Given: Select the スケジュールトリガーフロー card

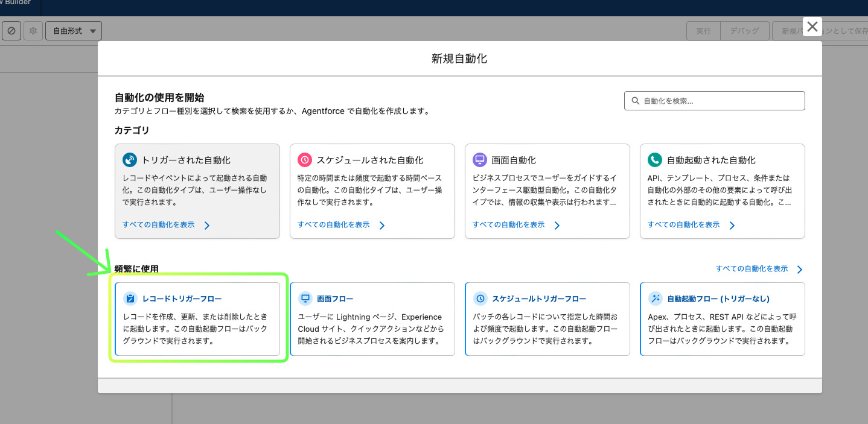Looking at the screenshot, I should tap(547, 319).
